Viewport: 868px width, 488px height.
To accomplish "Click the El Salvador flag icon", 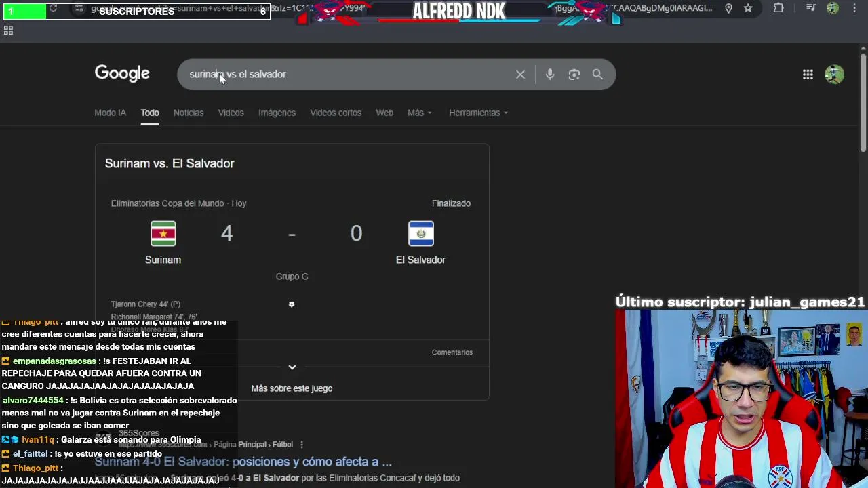I will coord(420,234).
